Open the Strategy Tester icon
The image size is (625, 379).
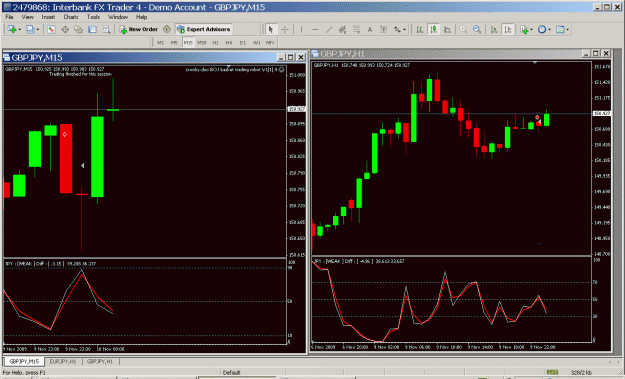point(106,29)
